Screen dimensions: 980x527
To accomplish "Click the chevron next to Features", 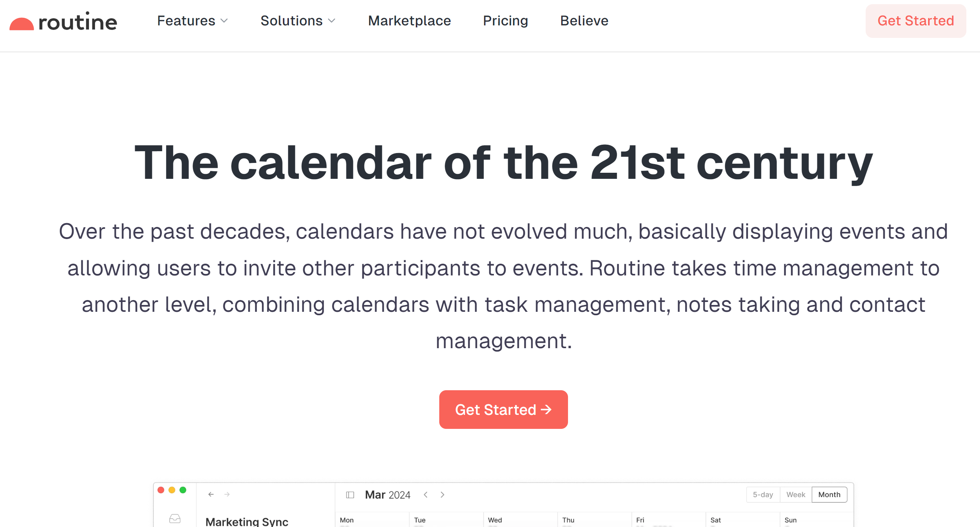I will tap(224, 21).
